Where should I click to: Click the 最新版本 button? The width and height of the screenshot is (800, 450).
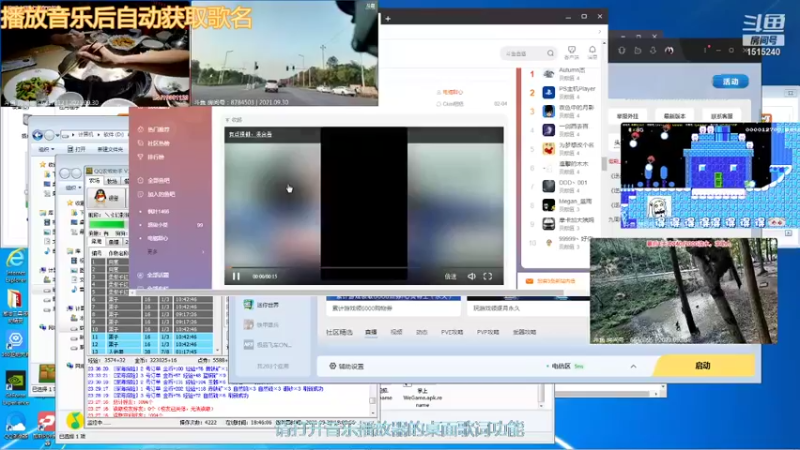tap(674, 116)
